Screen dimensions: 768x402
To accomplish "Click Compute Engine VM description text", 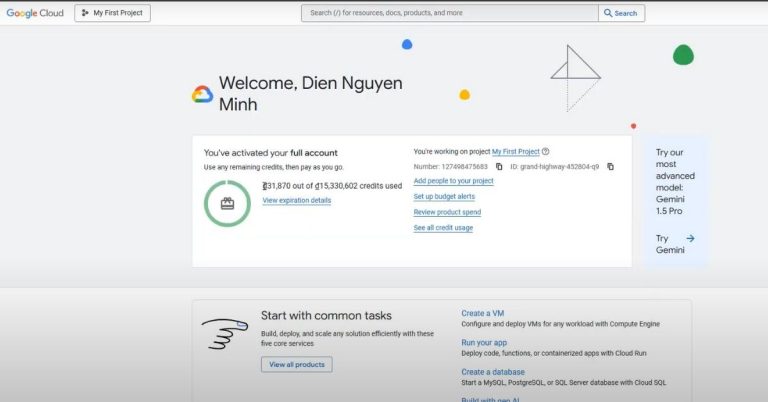I will (560, 324).
